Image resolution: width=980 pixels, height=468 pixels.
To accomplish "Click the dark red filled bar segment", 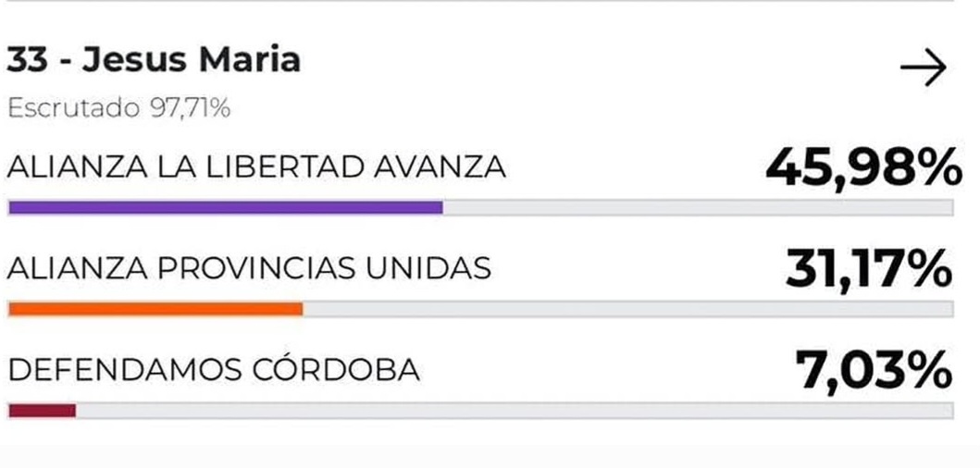I will pyautogui.click(x=42, y=411).
